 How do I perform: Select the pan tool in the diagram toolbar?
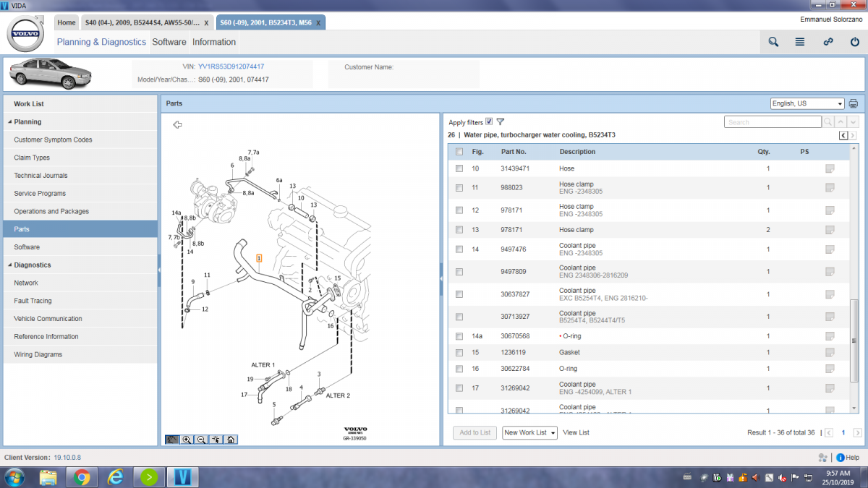click(x=171, y=439)
